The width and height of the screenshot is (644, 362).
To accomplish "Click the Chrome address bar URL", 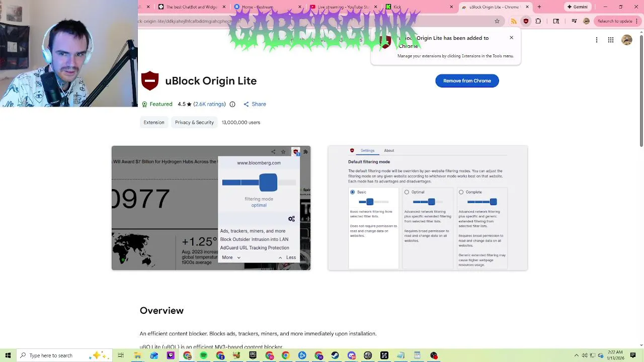I will 312,21.
